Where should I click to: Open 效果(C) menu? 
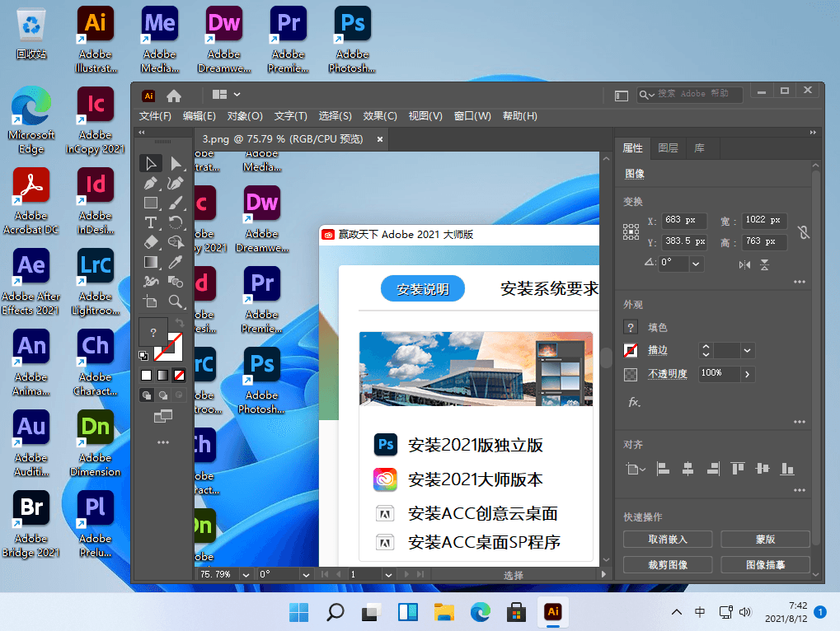coord(380,116)
